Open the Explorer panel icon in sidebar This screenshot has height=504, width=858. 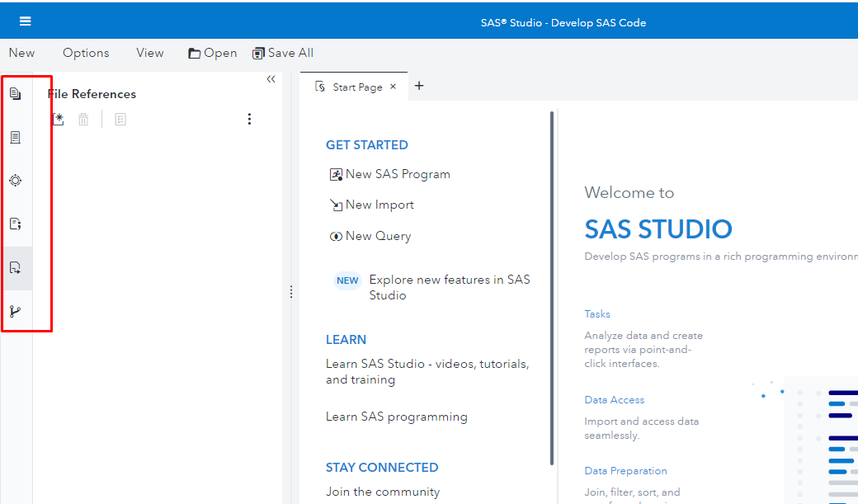[15, 93]
